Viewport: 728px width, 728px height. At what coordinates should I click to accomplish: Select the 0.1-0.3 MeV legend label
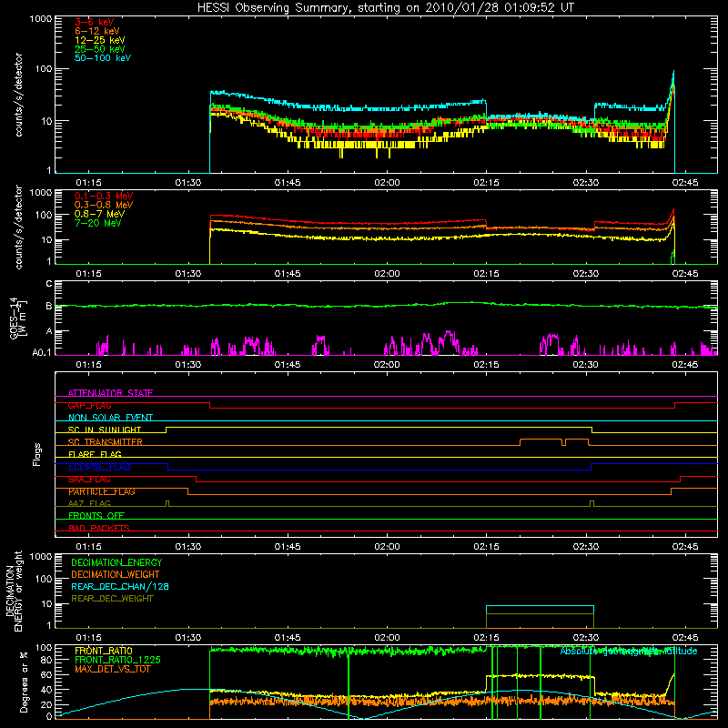click(x=104, y=196)
